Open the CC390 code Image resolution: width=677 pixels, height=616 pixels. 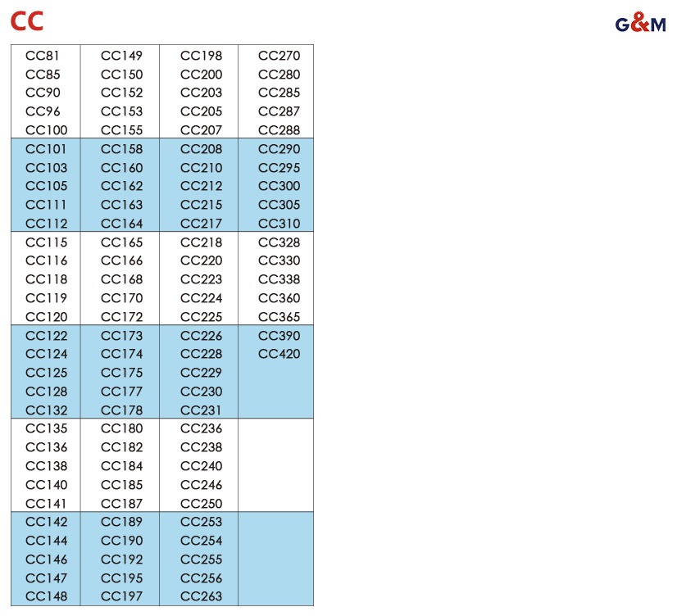279,336
